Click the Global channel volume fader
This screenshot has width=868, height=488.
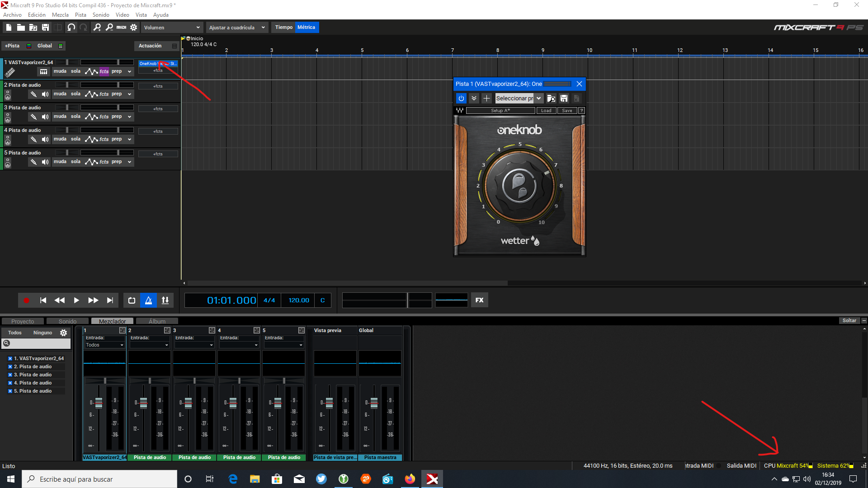(x=374, y=403)
